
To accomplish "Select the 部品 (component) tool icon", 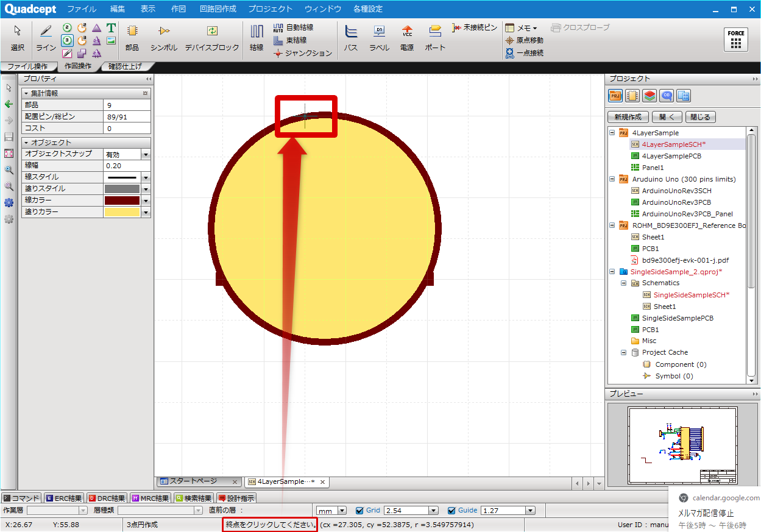I will [132, 31].
